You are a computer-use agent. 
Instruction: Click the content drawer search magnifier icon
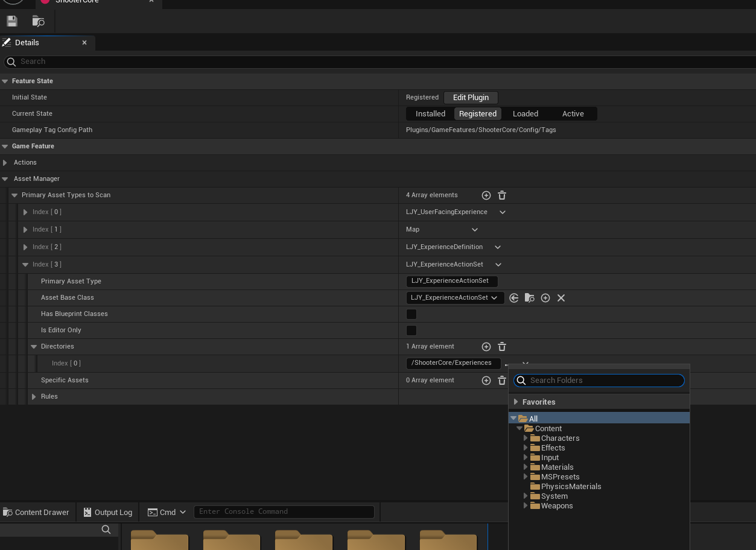click(106, 529)
